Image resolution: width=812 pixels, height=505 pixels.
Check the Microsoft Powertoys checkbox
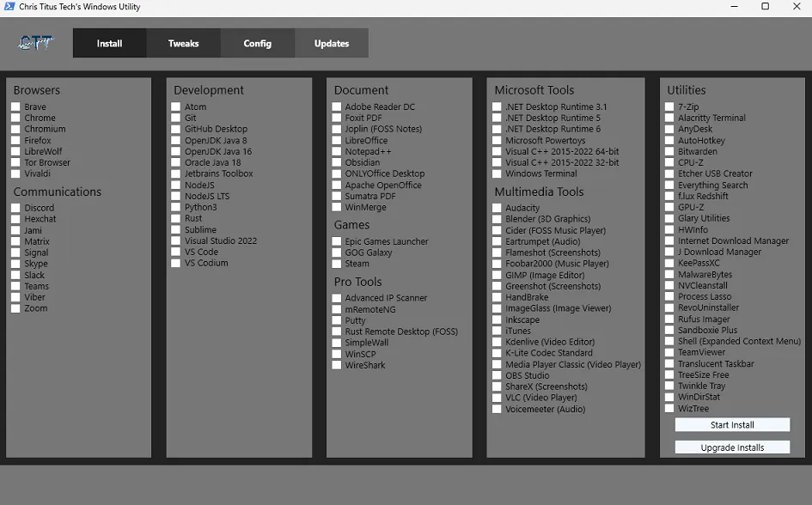pos(497,141)
